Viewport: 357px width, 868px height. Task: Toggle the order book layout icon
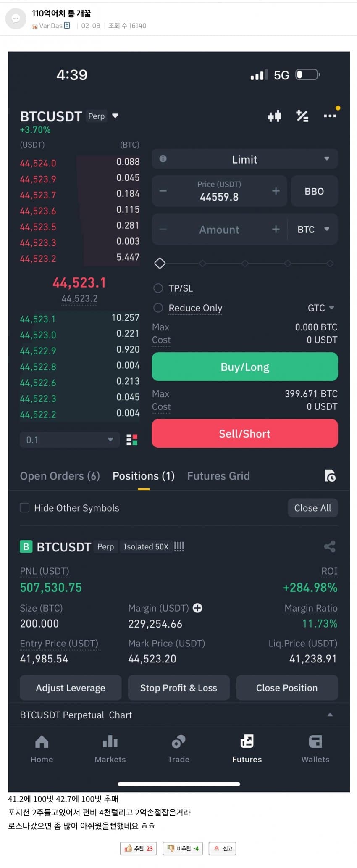pyautogui.click(x=132, y=440)
